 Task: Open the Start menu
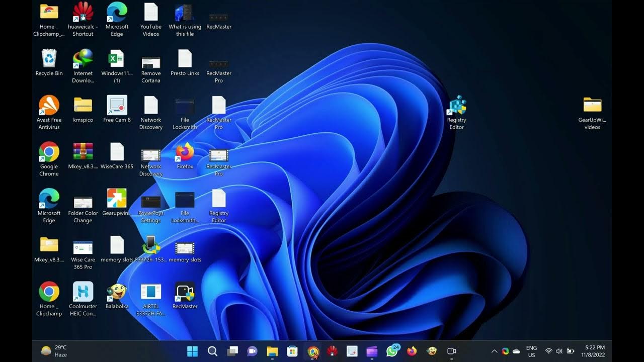coord(192,351)
